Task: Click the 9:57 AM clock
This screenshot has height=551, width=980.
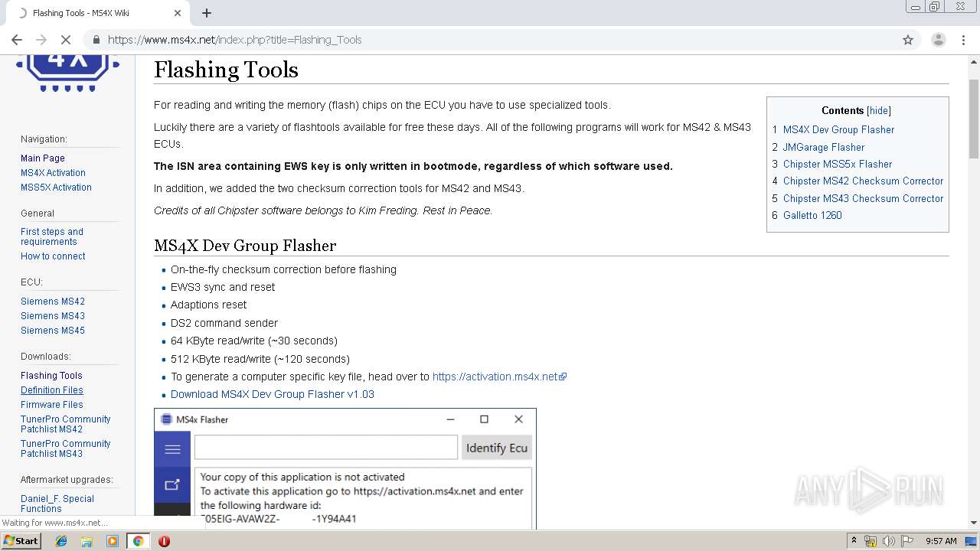Action: point(941,541)
